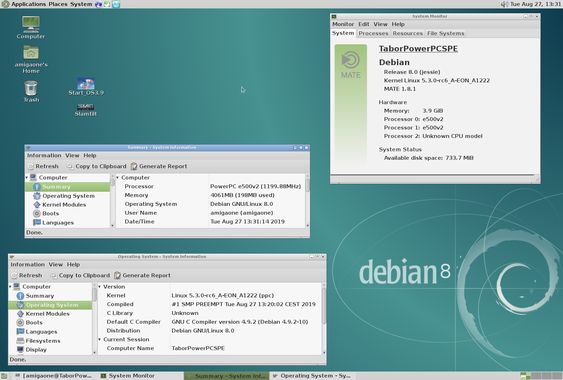
Task: Switch to Summary - System Inf taskbar button
Action: [226, 376]
